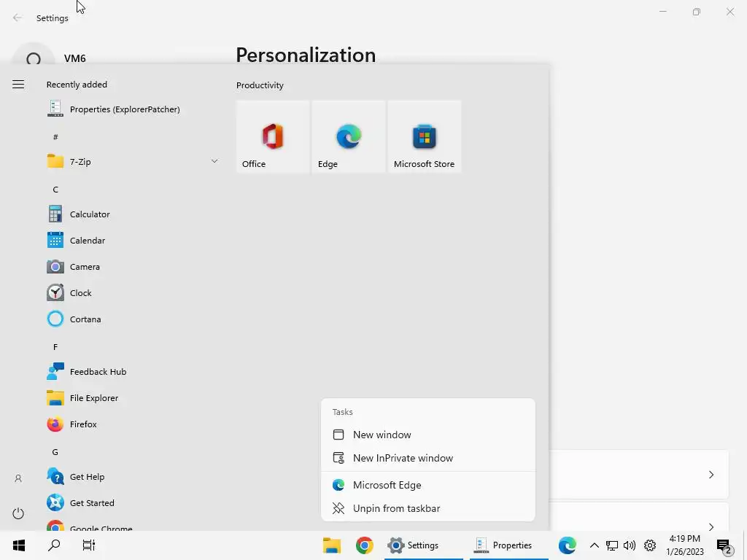Click the F letter group header
The height and width of the screenshot is (560, 747).
point(55,346)
